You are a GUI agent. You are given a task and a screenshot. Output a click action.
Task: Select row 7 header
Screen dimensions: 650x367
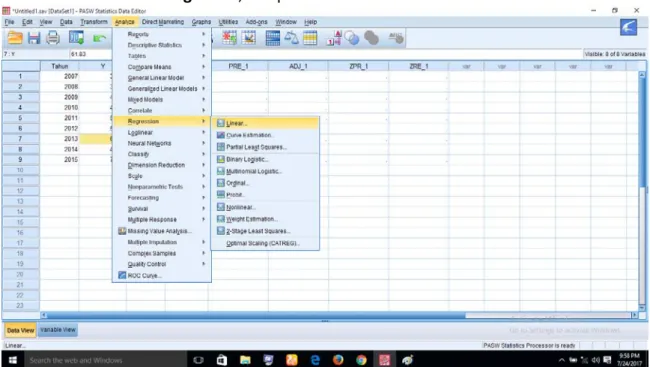pyautogui.click(x=20, y=139)
